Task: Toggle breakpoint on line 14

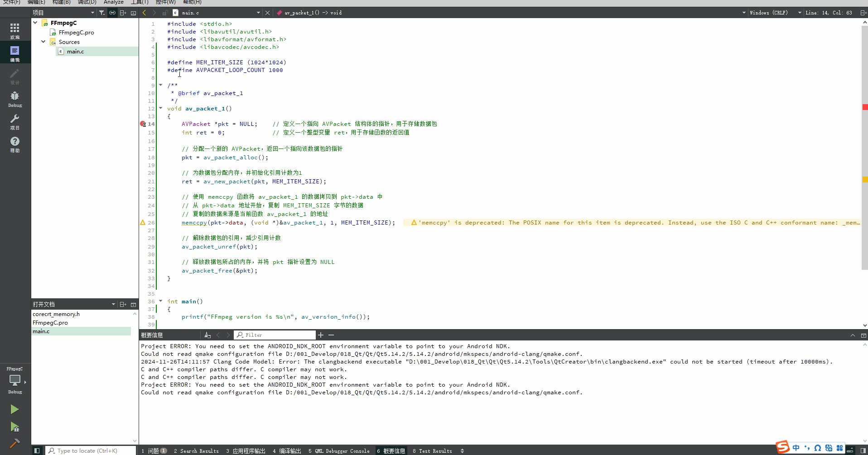Action: coord(143,124)
